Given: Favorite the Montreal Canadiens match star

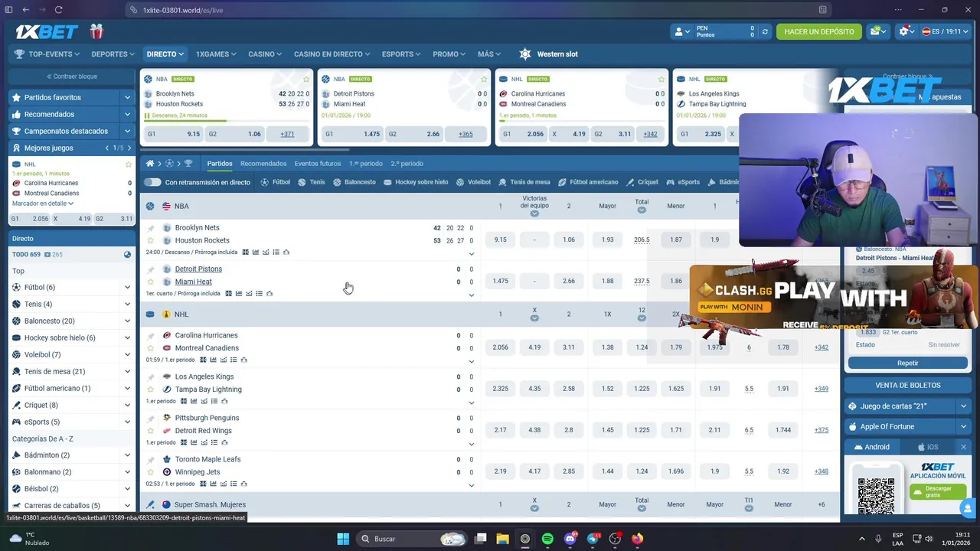Looking at the screenshot, I should click(x=151, y=348).
